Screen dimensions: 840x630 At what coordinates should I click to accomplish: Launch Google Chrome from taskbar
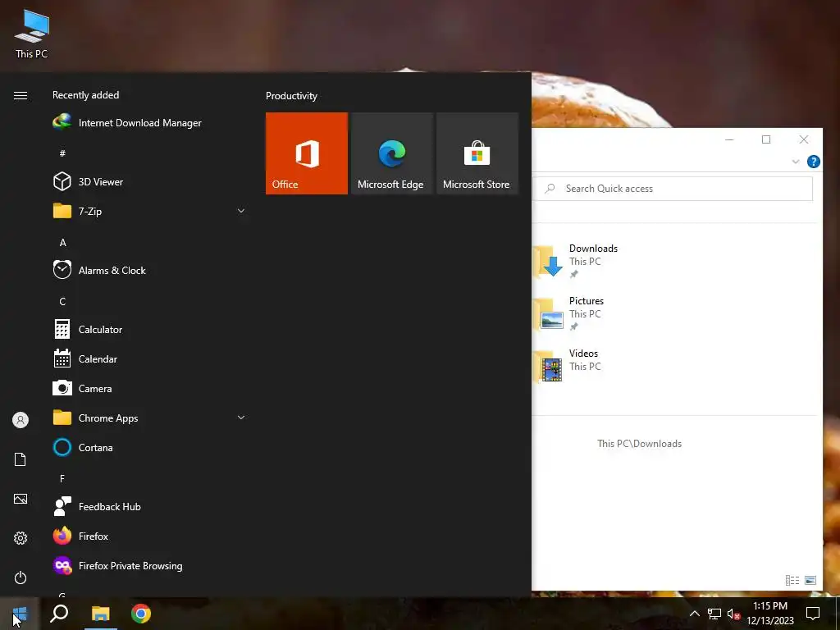click(x=141, y=614)
